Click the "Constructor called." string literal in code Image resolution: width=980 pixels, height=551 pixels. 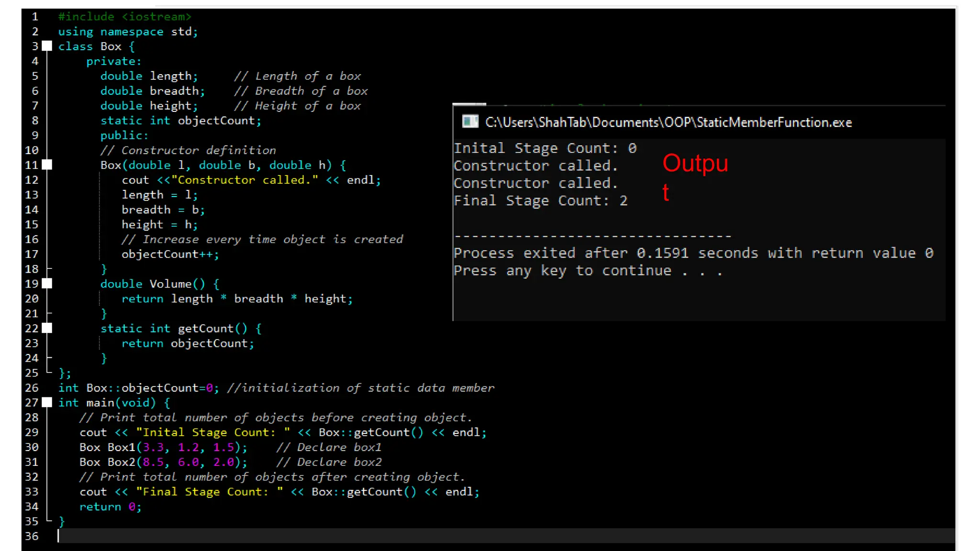pyautogui.click(x=245, y=180)
